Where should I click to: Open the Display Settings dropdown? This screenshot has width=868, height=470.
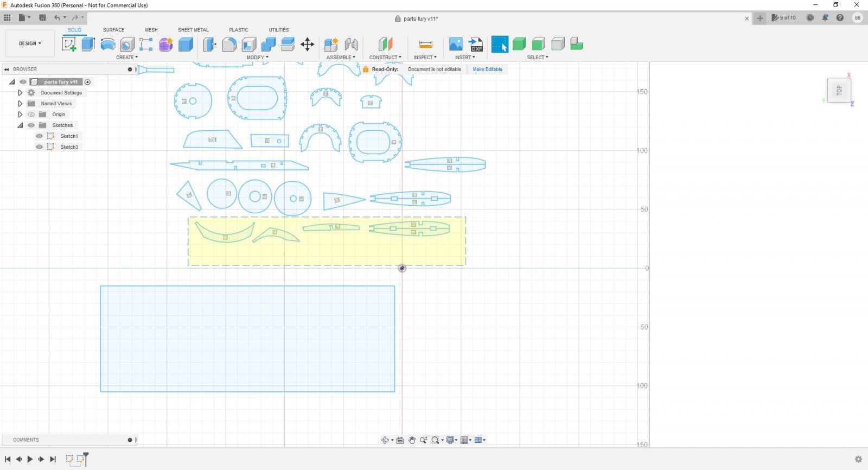click(x=452, y=440)
